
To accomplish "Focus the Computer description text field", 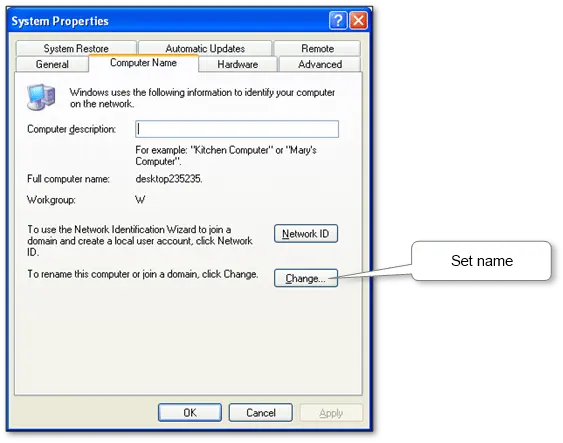I will point(237,129).
